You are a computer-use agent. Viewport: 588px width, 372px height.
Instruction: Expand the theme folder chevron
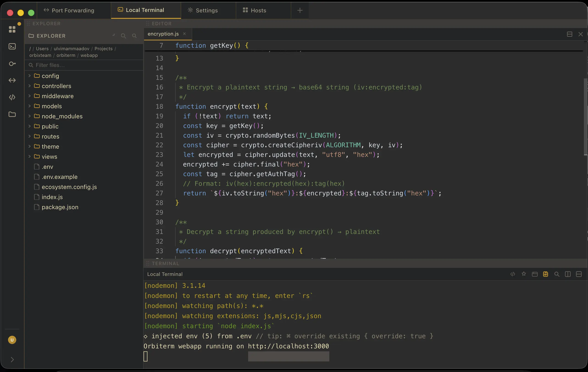click(x=29, y=146)
